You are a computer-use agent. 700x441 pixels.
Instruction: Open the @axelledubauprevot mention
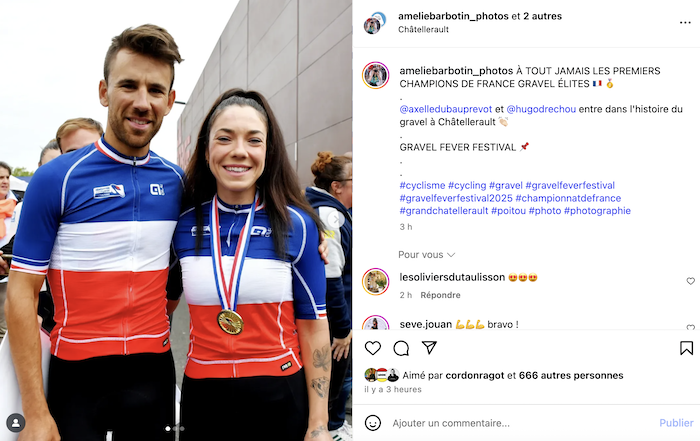(446, 109)
